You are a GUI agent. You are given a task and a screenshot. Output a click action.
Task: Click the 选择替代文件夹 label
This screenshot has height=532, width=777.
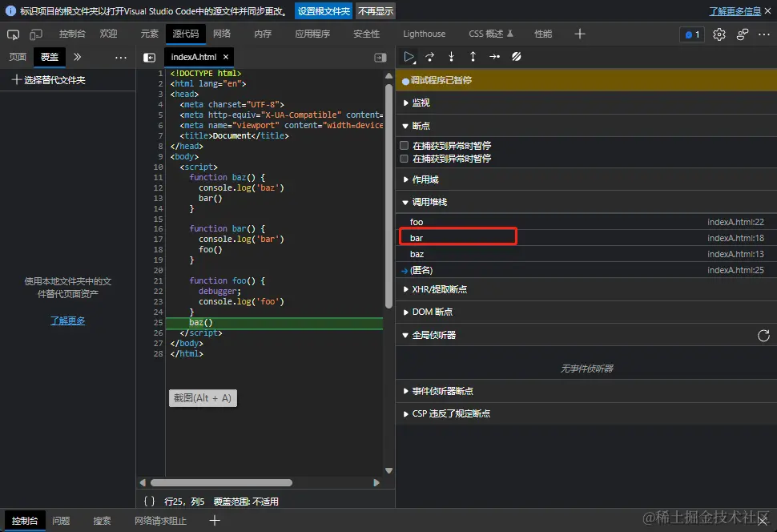point(54,80)
